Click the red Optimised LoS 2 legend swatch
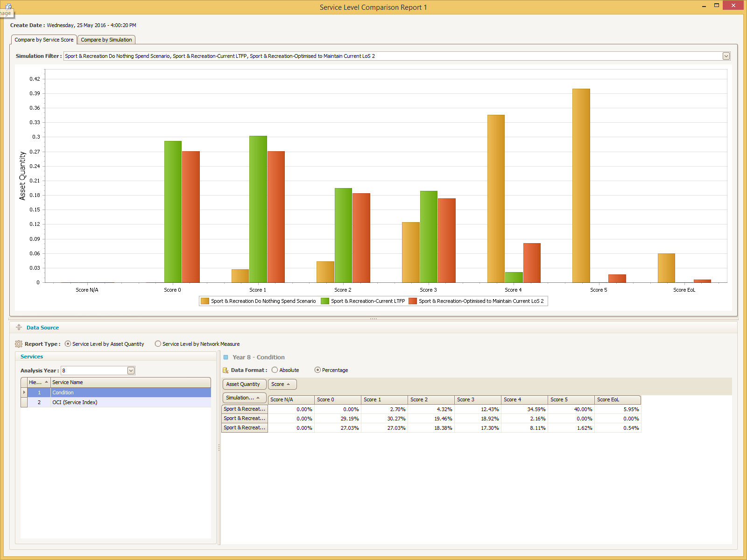This screenshot has width=747, height=560. coord(413,301)
